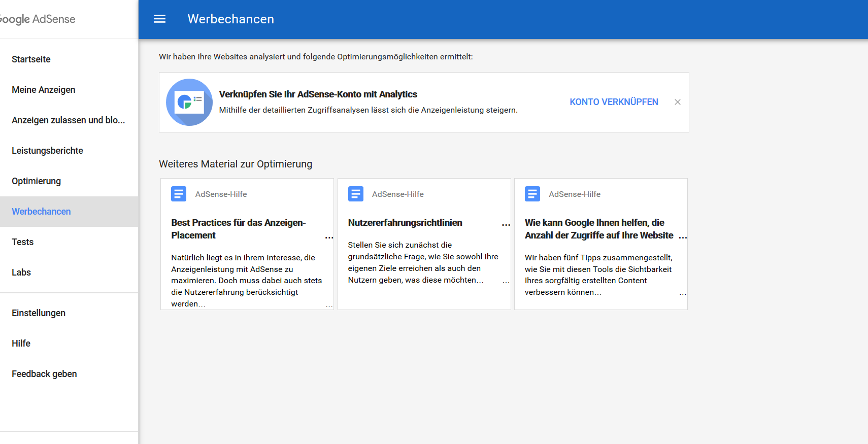
Task: Open Labs from the sidebar
Action: [21, 272]
